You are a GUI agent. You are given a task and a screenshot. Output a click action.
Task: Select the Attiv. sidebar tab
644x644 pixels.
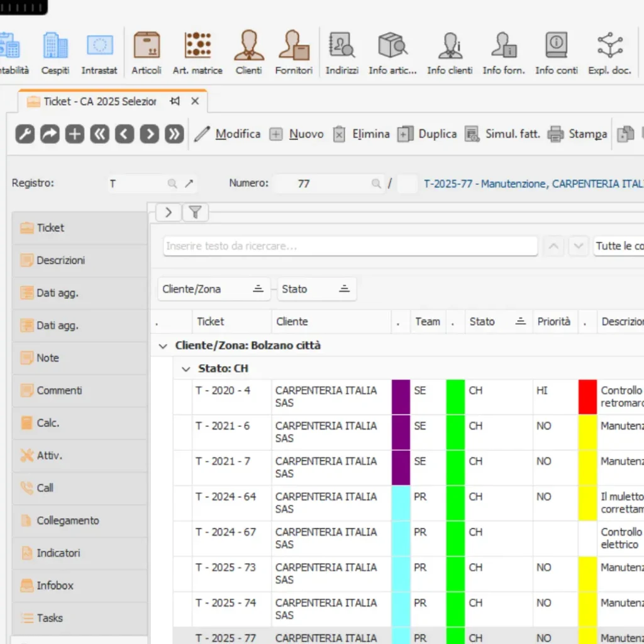pyautogui.click(x=80, y=455)
